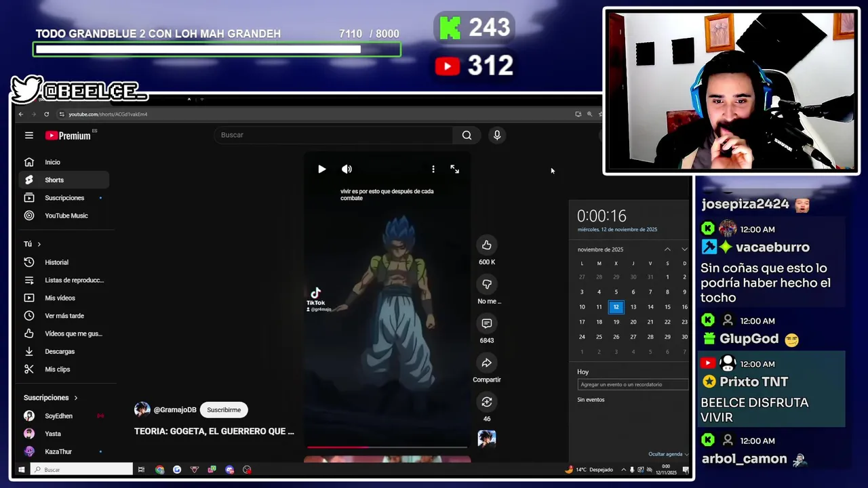The width and height of the screenshot is (868, 488).
Task: Open Task View on the taskbar
Action: pyautogui.click(x=141, y=470)
